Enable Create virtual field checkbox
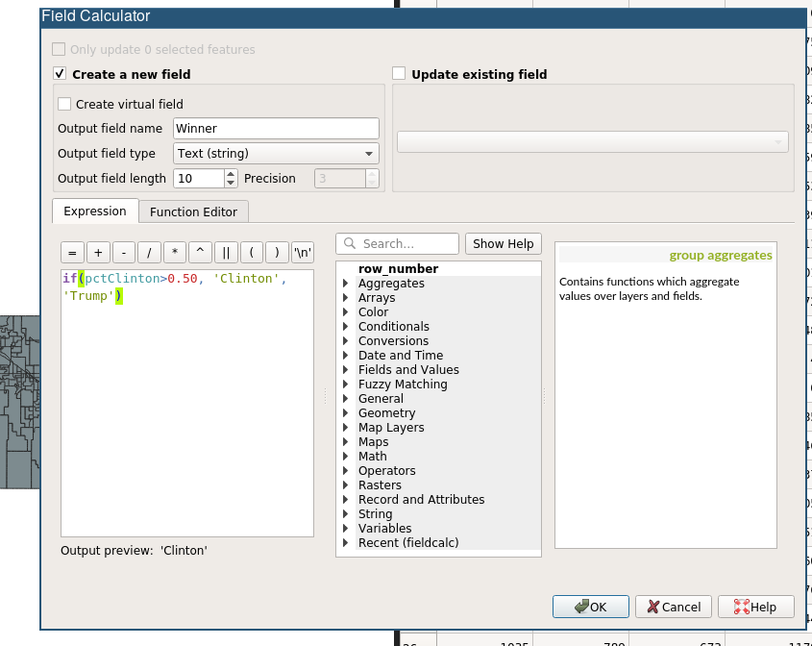The image size is (812, 646). 64,104
